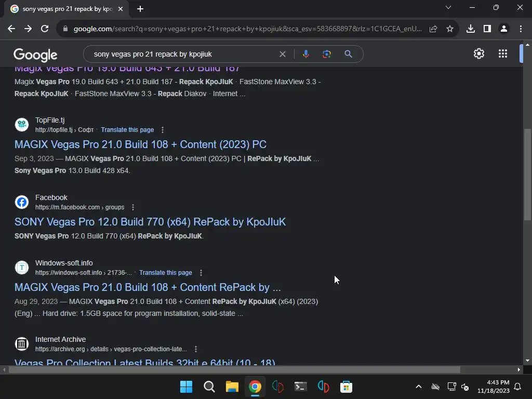
Task: Open Microsoft Store from taskbar
Action: [x=346, y=387]
